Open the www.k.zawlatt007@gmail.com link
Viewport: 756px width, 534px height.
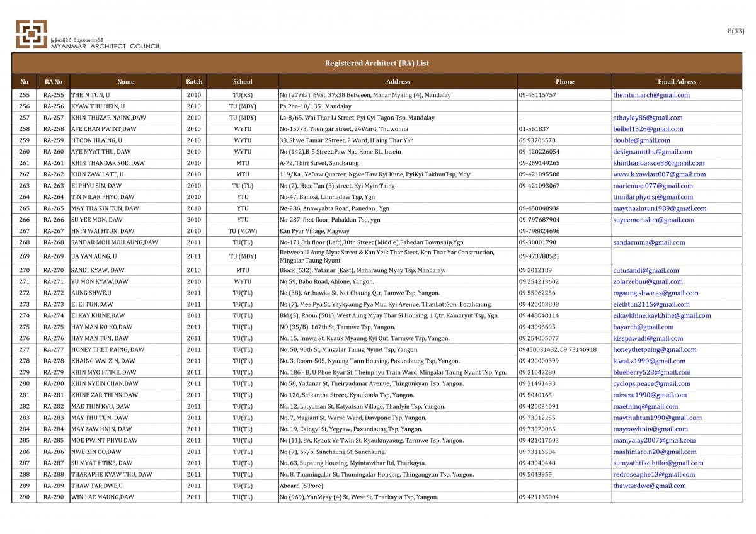pyautogui.click(x=660, y=174)
